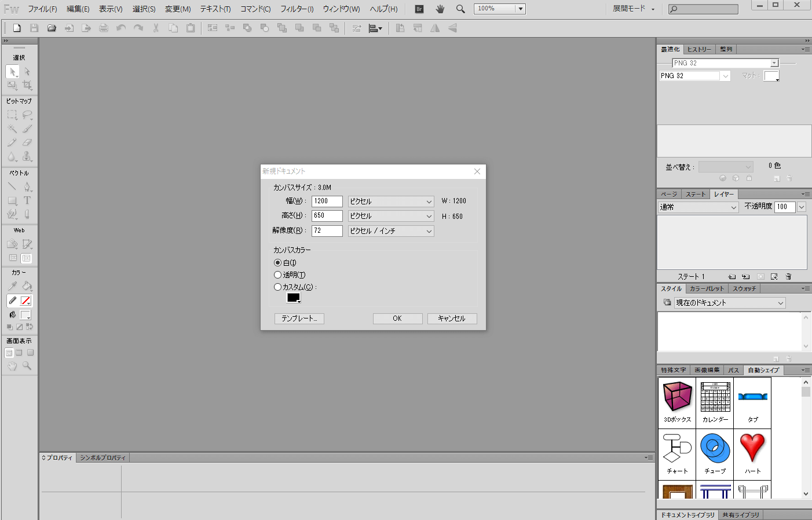
Task: Open the File menu
Action: (x=42, y=9)
